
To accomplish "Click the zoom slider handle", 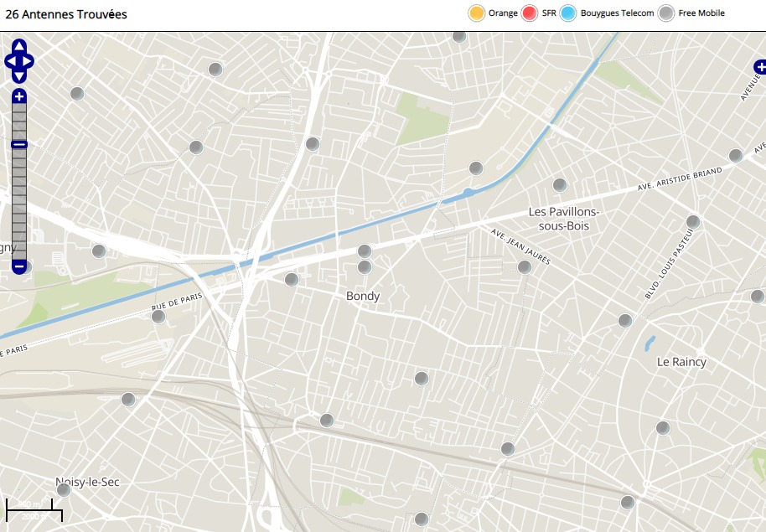I will point(19,145).
